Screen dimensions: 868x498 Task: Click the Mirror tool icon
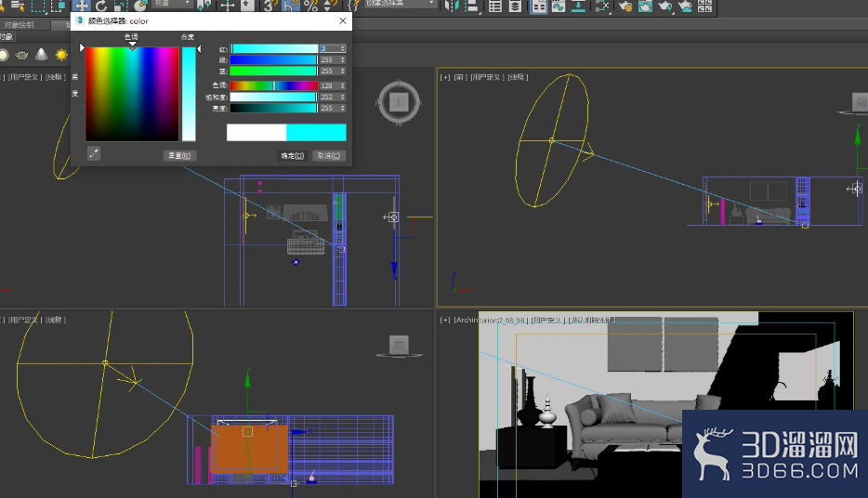tap(453, 6)
